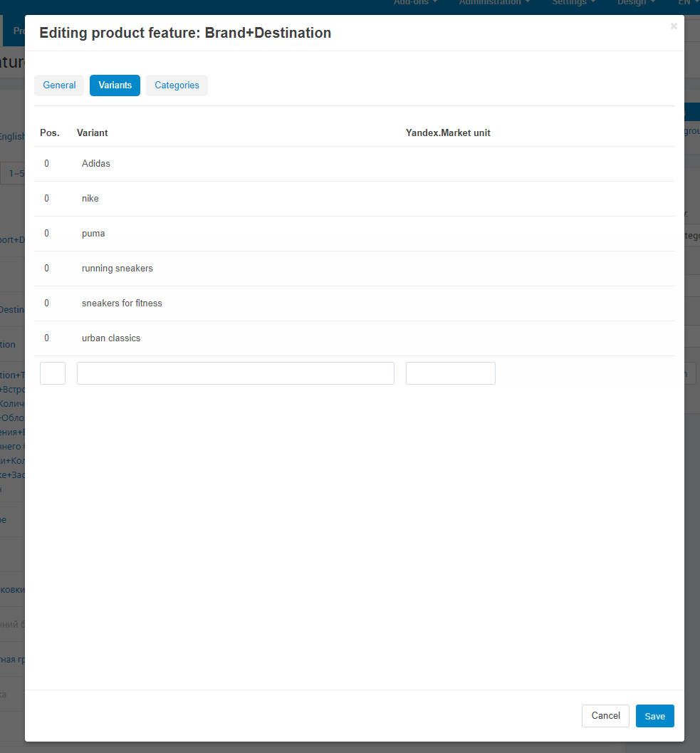
Task: Click the Pos. column header
Action: tap(49, 133)
